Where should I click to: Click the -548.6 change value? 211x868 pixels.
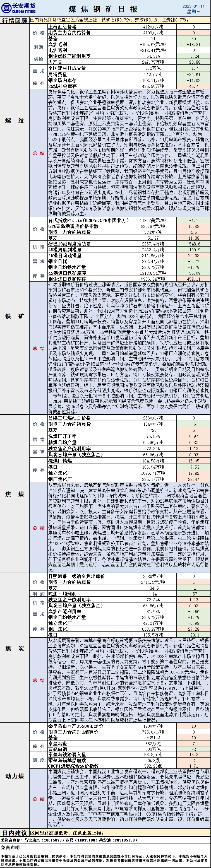(193, 244)
